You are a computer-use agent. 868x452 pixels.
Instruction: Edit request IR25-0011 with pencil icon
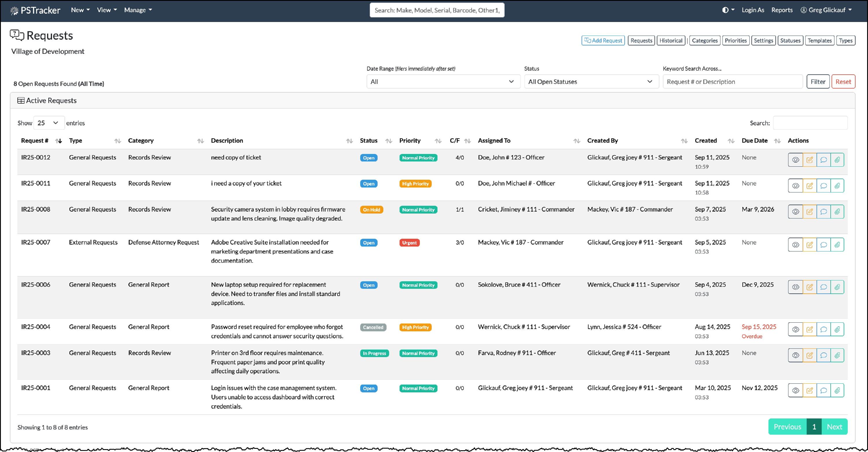coord(809,186)
